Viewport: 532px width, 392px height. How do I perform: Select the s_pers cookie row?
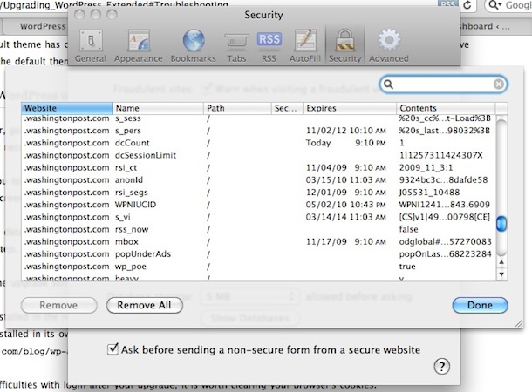click(x=258, y=131)
